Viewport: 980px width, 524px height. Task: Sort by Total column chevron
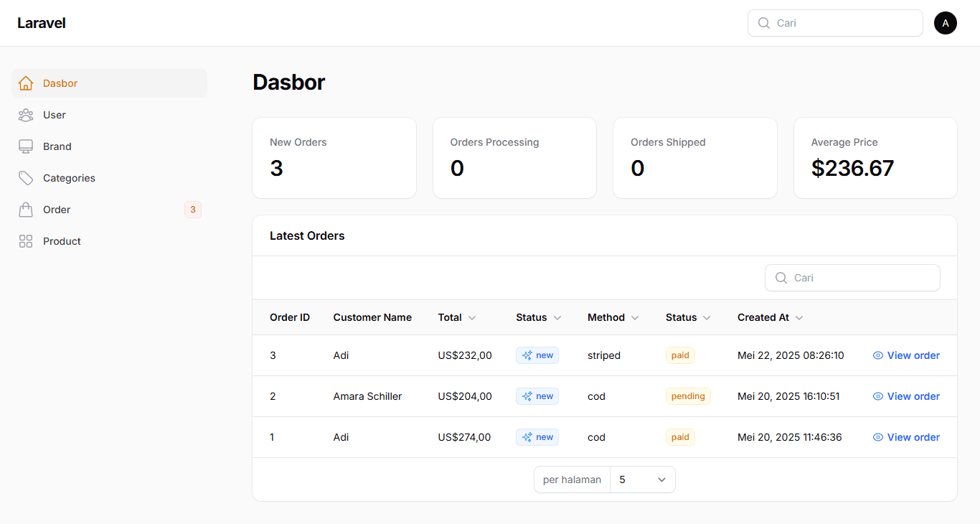[472, 317]
